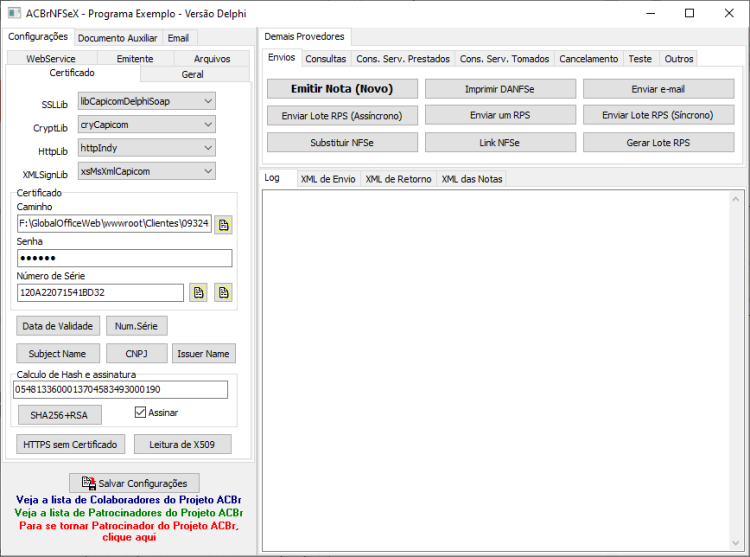Click the app icon in title bar
The width and height of the screenshot is (750, 557).
[14, 13]
